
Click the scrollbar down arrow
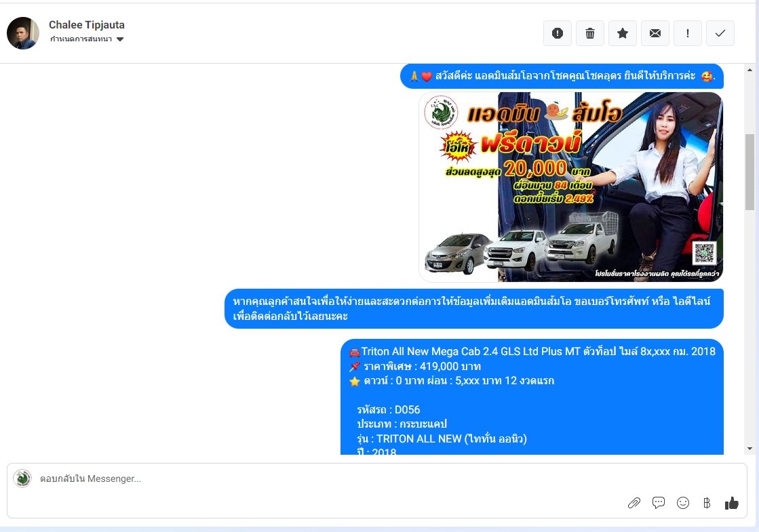(x=750, y=449)
